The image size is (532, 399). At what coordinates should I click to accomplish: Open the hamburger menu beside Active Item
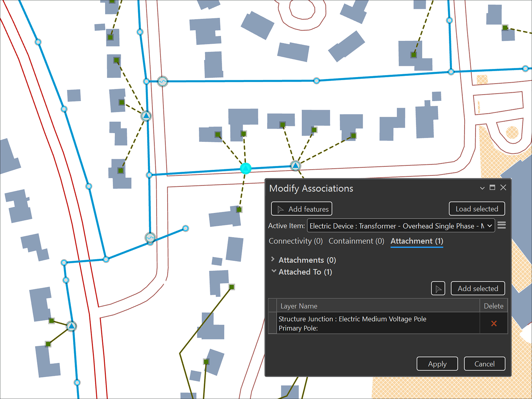click(x=501, y=225)
